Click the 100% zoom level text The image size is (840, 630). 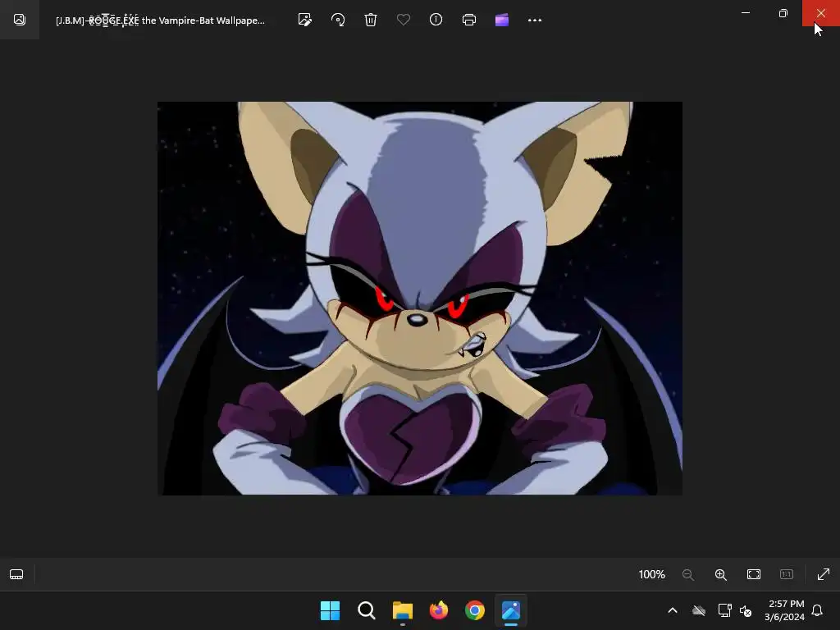pos(651,574)
